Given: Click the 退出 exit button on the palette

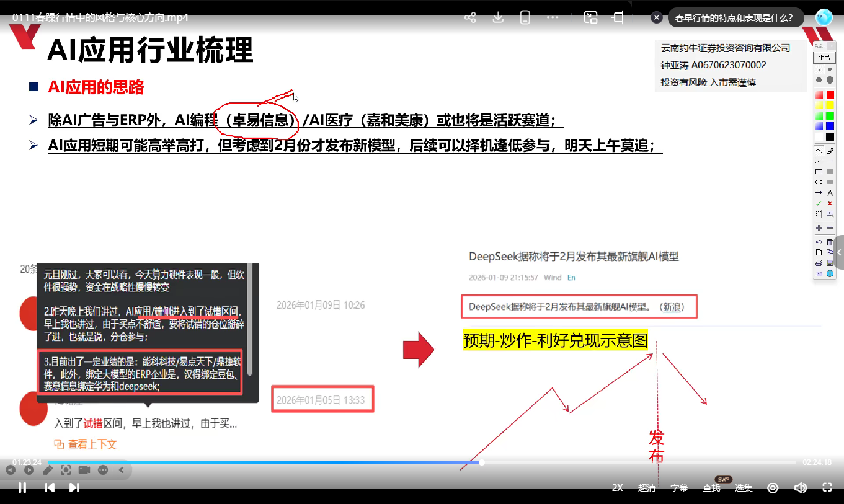Looking at the screenshot, I should pos(825,56).
